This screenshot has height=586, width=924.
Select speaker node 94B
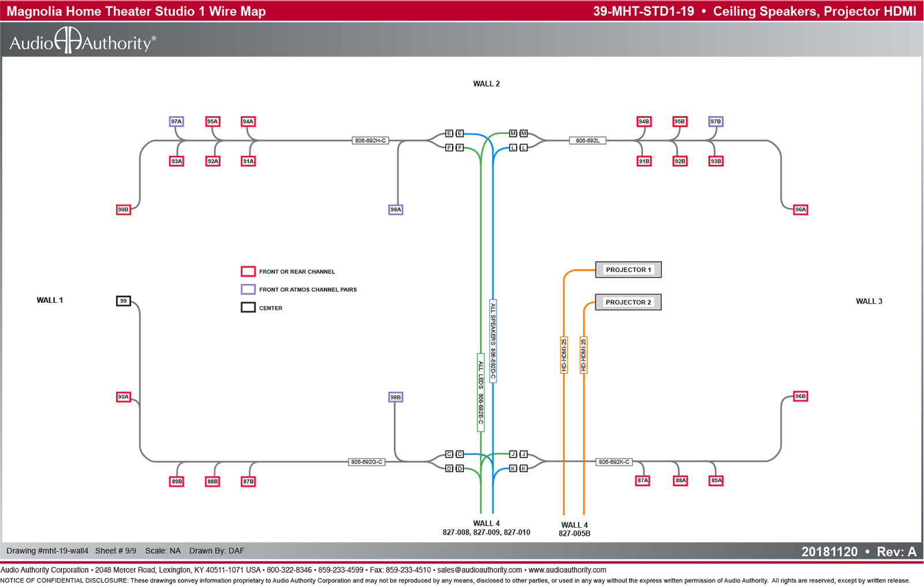644,121
